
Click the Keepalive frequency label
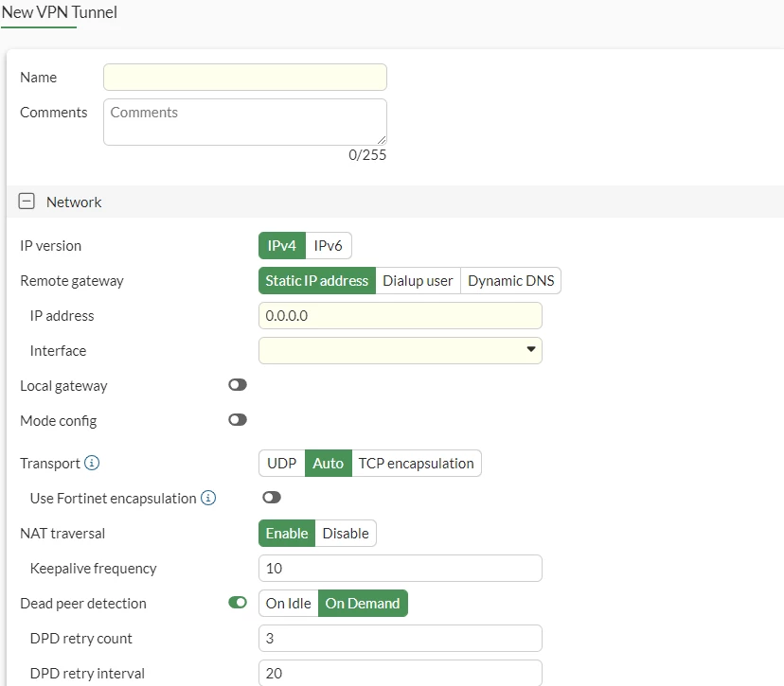(93, 569)
